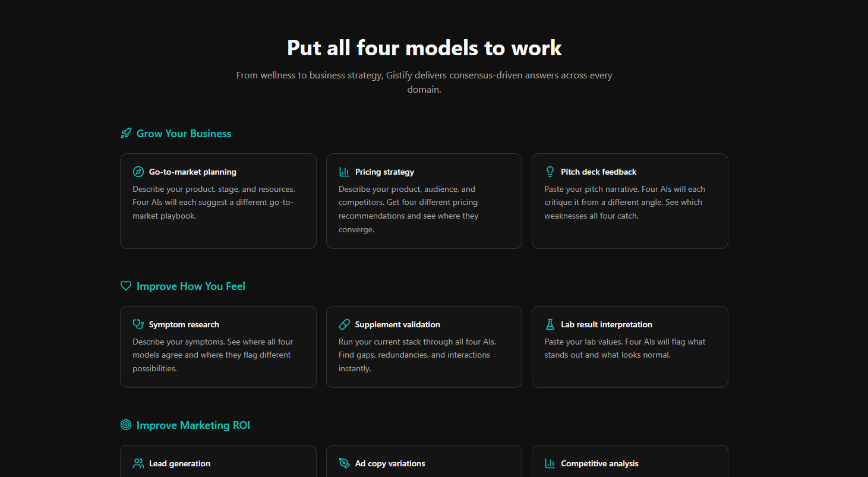
Task: Click the rocket icon beside Grow Your Business
Action: pyautogui.click(x=126, y=133)
